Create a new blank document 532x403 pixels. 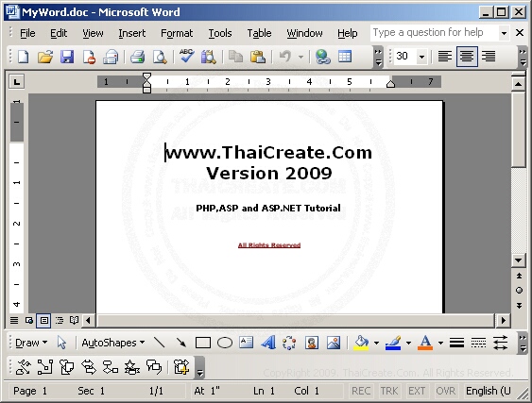coord(23,57)
